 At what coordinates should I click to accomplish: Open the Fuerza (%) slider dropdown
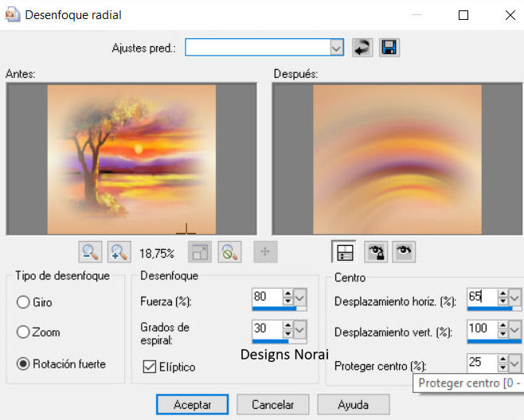299,297
